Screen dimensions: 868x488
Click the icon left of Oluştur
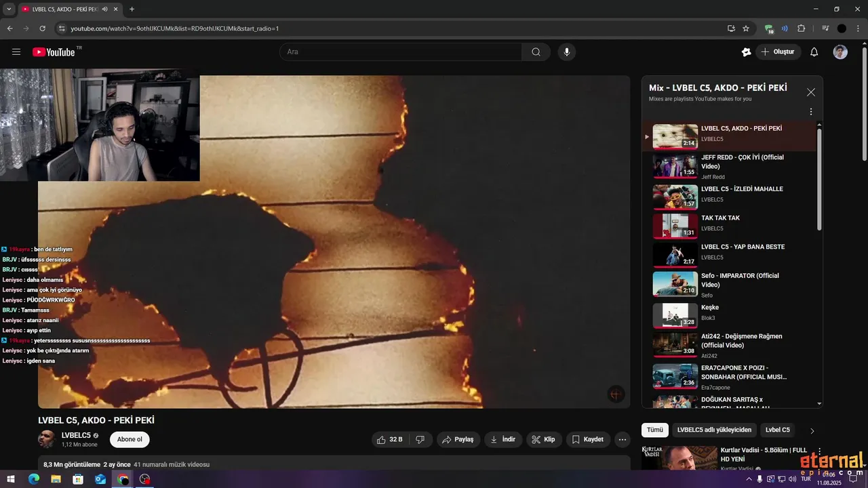747,52
